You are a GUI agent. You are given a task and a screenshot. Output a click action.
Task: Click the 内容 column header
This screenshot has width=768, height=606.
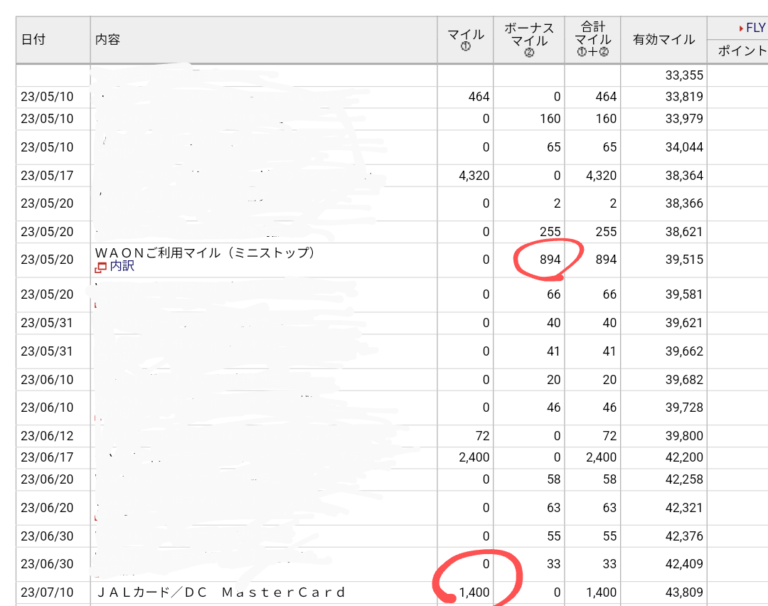(108, 40)
